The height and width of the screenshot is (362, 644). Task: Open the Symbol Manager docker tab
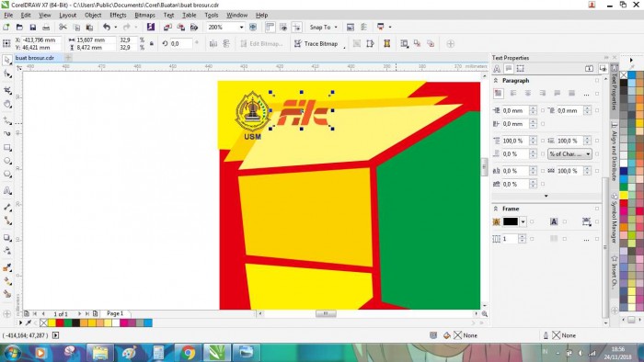[x=615, y=218]
